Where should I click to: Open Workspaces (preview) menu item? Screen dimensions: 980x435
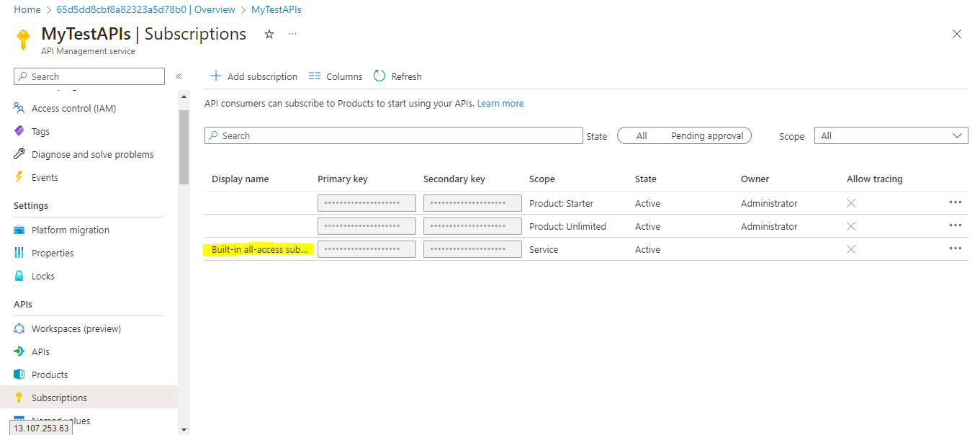point(76,328)
